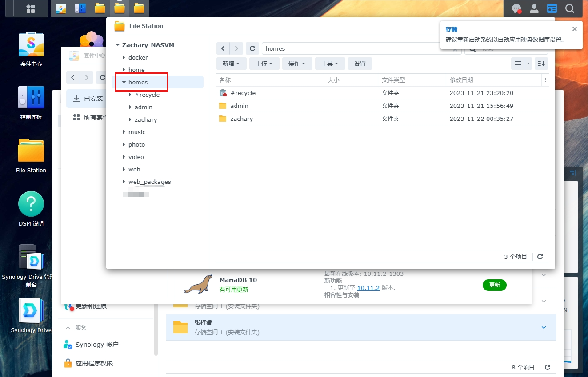The width and height of the screenshot is (588, 377).
Task: Open the user account options icon
Action: [x=534, y=8]
